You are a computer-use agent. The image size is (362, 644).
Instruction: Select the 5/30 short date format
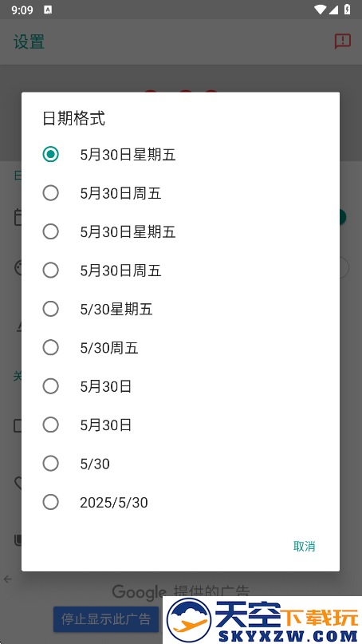point(180,464)
